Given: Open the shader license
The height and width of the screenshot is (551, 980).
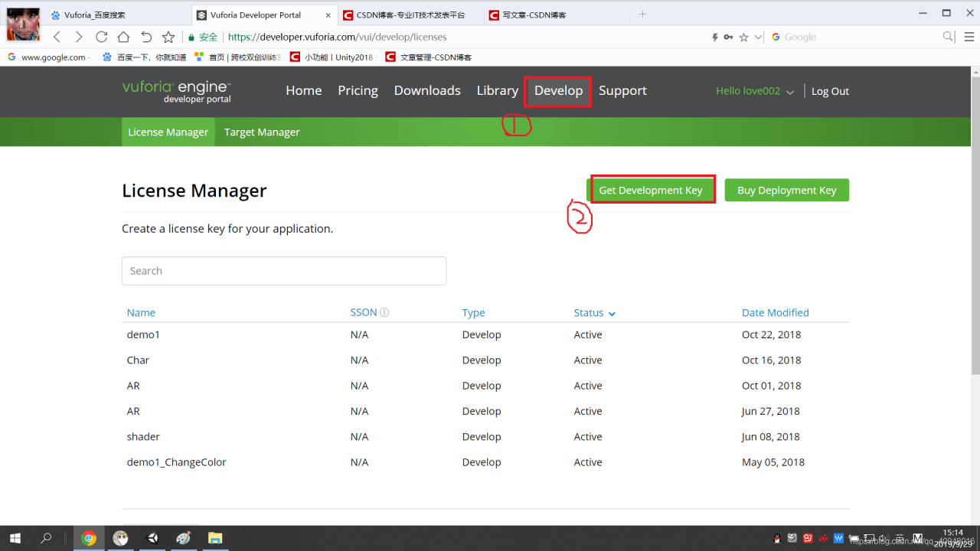Looking at the screenshot, I should (143, 436).
